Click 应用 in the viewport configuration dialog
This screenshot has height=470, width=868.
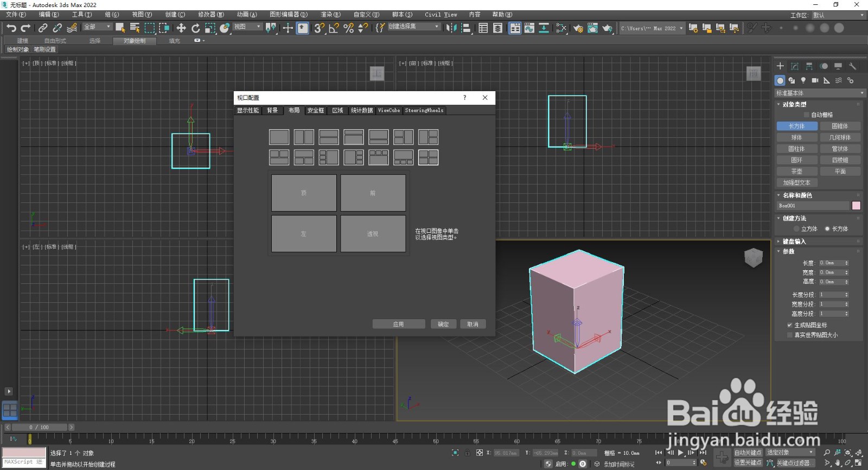pos(399,324)
